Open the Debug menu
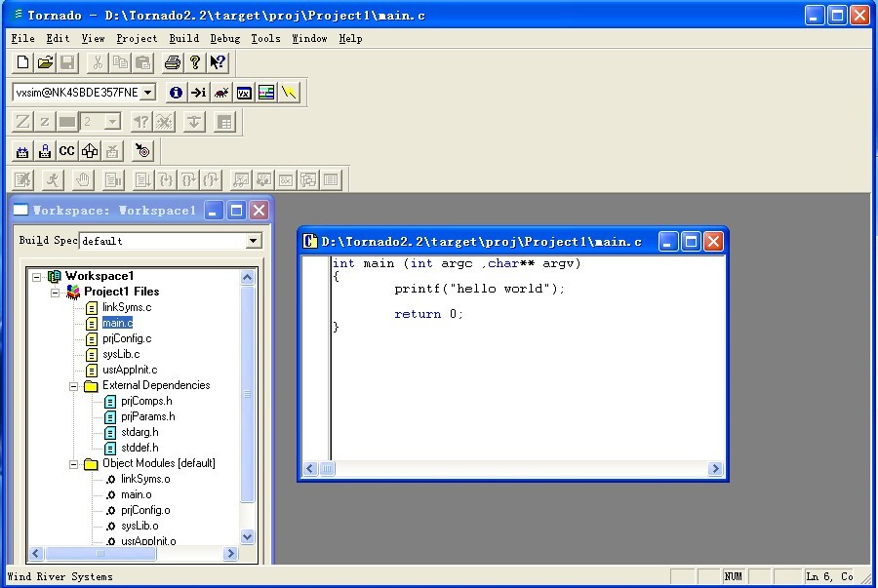The image size is (878, 588). (225, 39)
